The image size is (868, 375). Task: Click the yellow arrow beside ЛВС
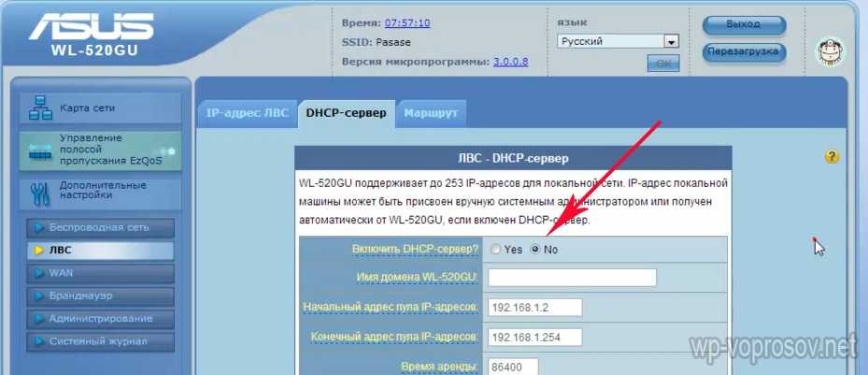pyautogui.click(x=38, y=251)
